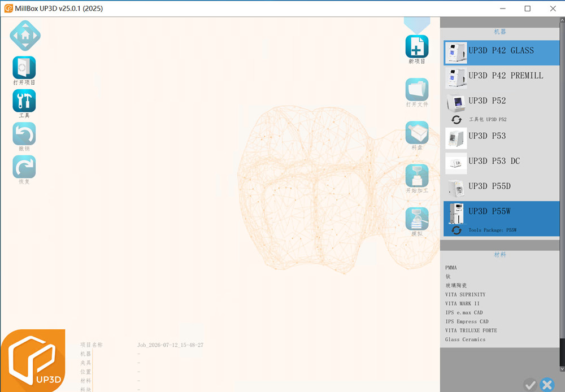
Task: Select VITA TRILUXE FORTE material
Action: point(471,330)
